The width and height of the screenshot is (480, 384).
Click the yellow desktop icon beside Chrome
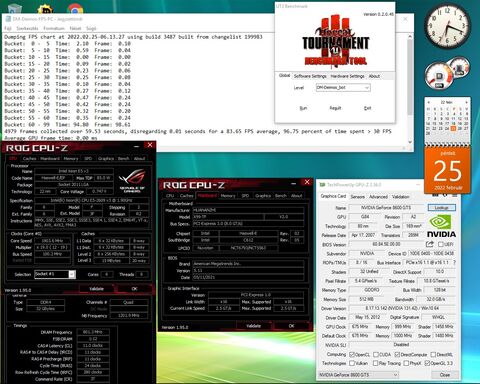point(46,9)
